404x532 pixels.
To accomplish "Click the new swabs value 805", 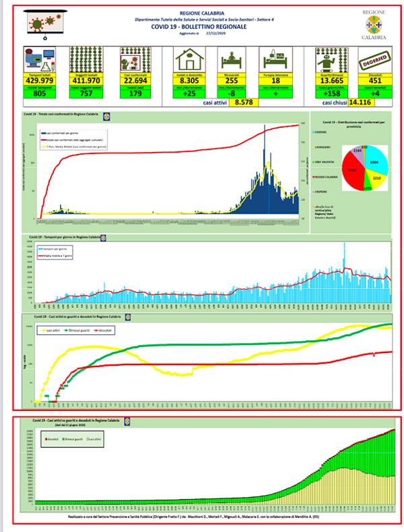I will (x=40, y=93).
